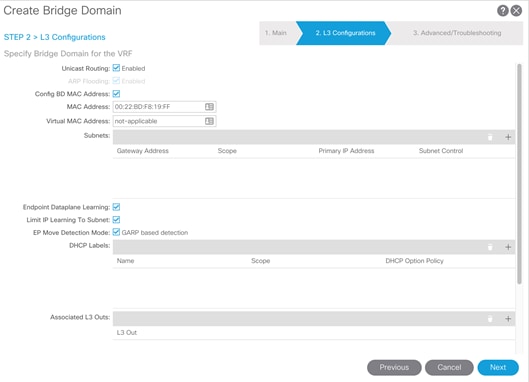Click the Previous button
529x382 pixels.
[x=394, y=367]
